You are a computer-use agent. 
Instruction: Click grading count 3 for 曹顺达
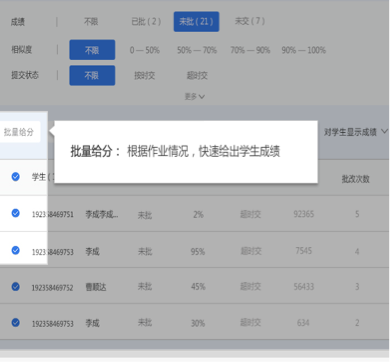[x=357, y=287]
